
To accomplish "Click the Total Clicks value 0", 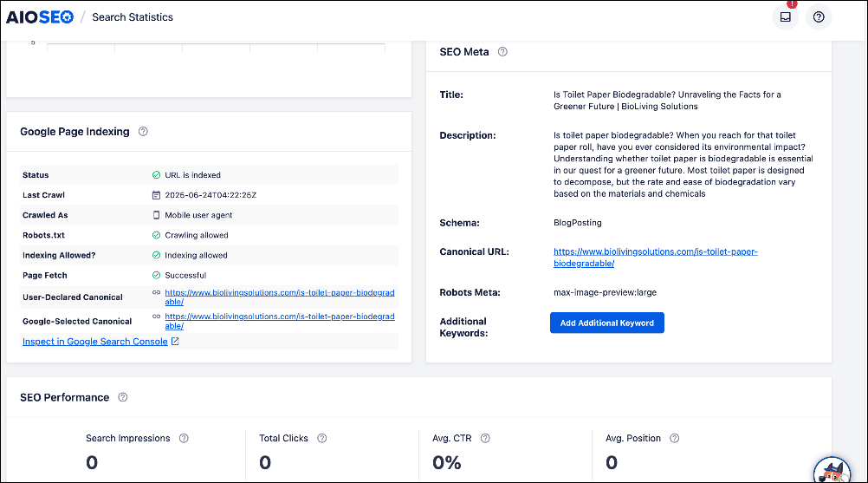I will (265, 462).
